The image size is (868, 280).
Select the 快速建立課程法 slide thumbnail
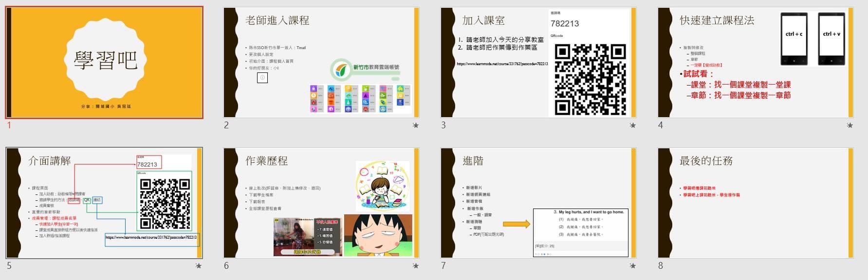click(x=756, y=63)
